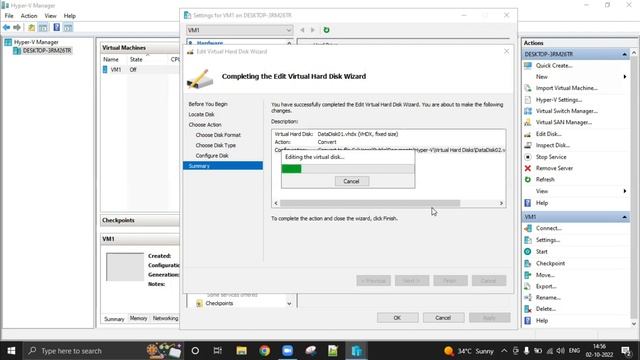This screenshot has width=640, height=360.
Task: Select Choose Disk Format wizard step
Action: [218, 135]
